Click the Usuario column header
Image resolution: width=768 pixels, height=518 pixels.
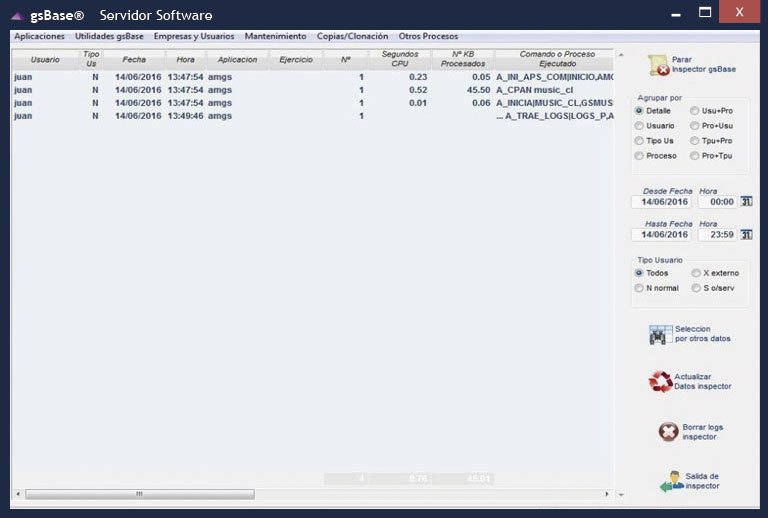(45, 59)
